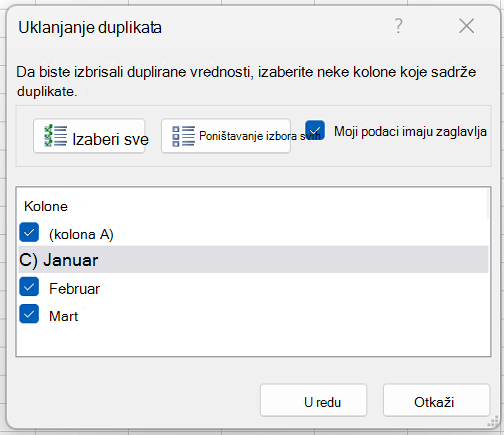Click Poništavanje izbora svih button
This screenshot has width=504, height=435.
point(226,136)
